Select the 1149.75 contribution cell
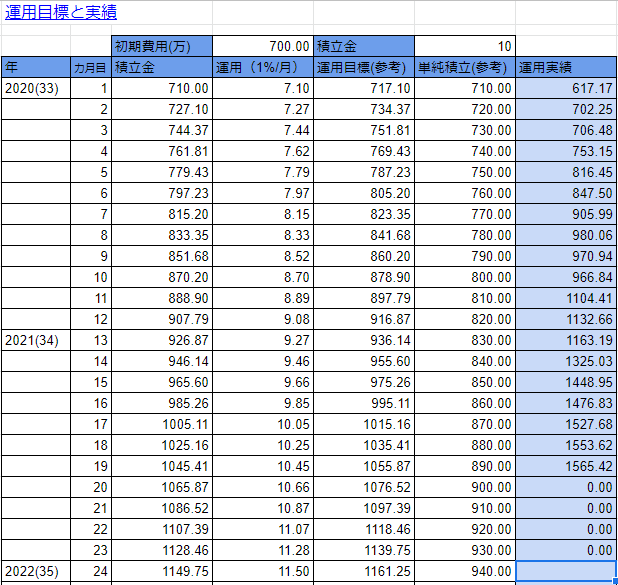Image resolution: width=618 pixels, height=585 pixels. (x=161, y=571)
